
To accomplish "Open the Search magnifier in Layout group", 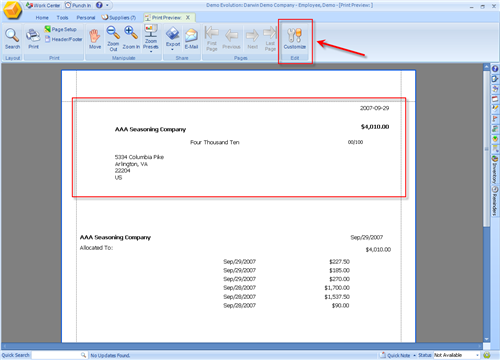I will [x=12, y=39].
